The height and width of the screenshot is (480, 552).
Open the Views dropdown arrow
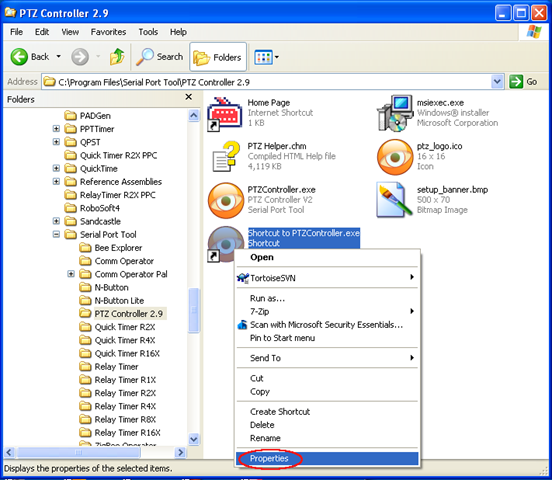tap(277, 57)
